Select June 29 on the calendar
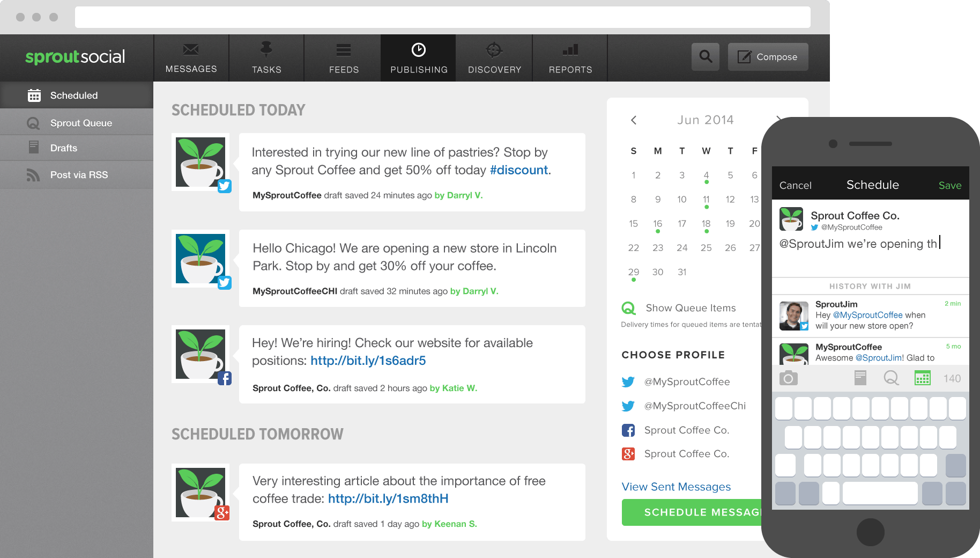Image resolution: width=980 pixels, height=558 pixels. [634, 273]
